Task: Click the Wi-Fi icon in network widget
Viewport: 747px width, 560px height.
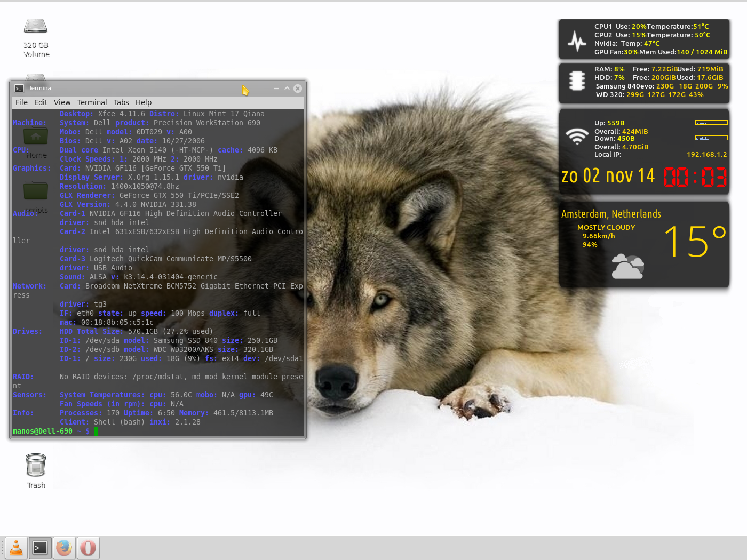Action: point(577,137)
